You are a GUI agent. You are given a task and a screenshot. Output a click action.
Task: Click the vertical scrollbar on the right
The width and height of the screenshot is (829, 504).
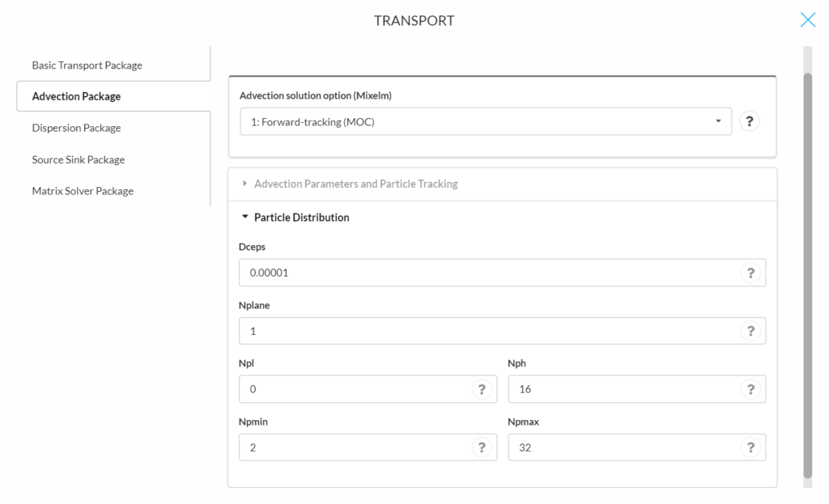807,275
